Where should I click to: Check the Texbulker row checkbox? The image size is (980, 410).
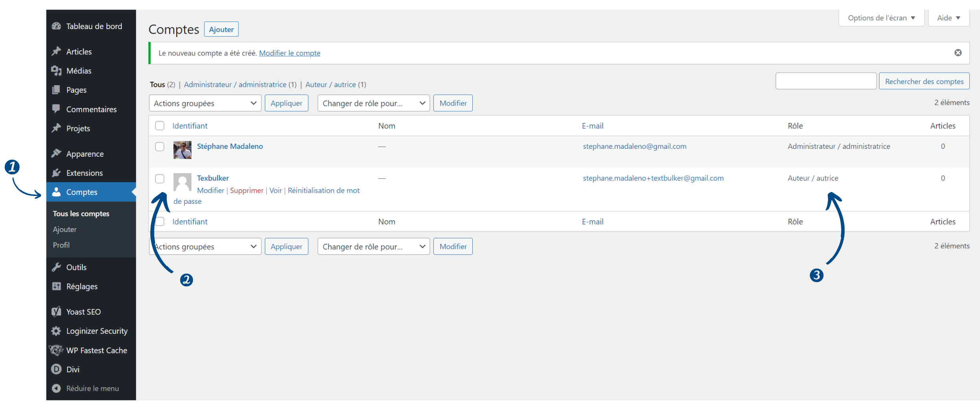(x=160, y=179)
